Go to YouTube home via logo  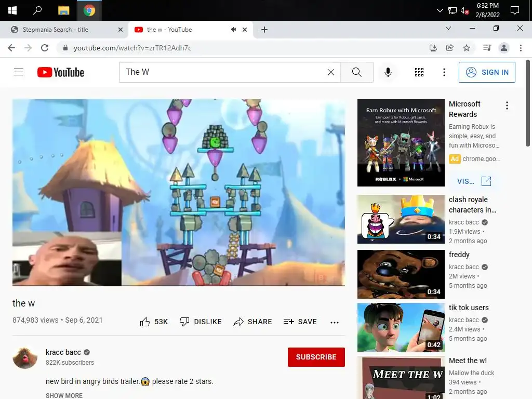click(61, 72)
